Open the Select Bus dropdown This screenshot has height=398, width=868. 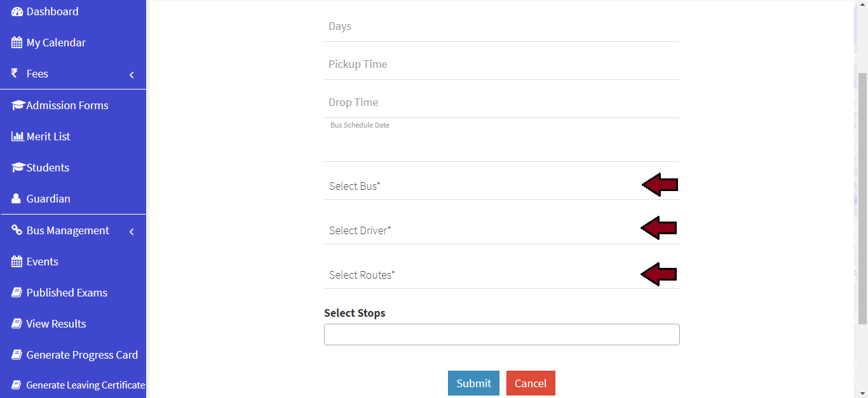(483, 186)
